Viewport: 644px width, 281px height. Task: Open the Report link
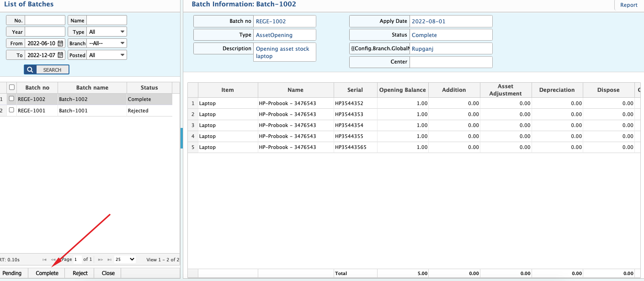click(x=628, y=5)
